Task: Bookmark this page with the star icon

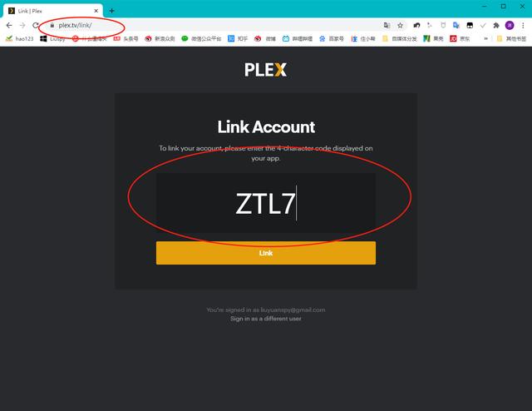Action: tap(401, 25)
